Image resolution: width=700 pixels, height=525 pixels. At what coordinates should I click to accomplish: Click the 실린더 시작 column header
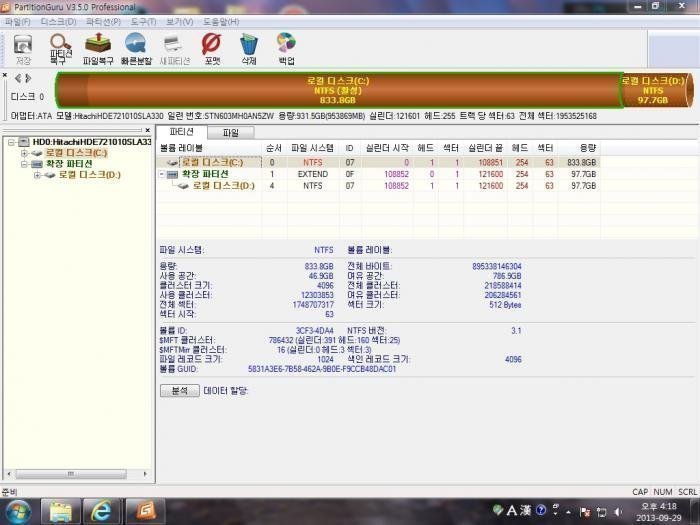pyautogui.click(x=387, y=148)
